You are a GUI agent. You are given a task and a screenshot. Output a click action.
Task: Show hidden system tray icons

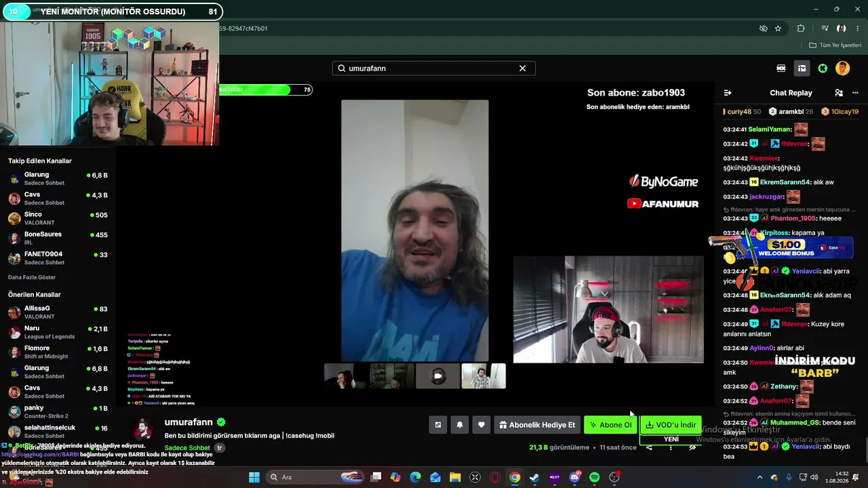coord(759,477)
